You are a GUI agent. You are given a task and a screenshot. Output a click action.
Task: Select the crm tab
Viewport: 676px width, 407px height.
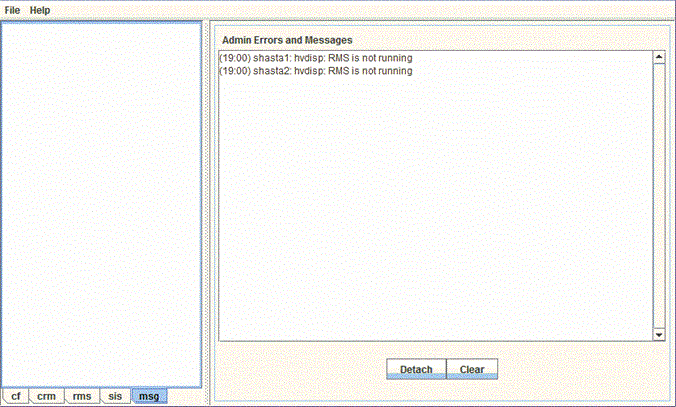click(46, 396)
